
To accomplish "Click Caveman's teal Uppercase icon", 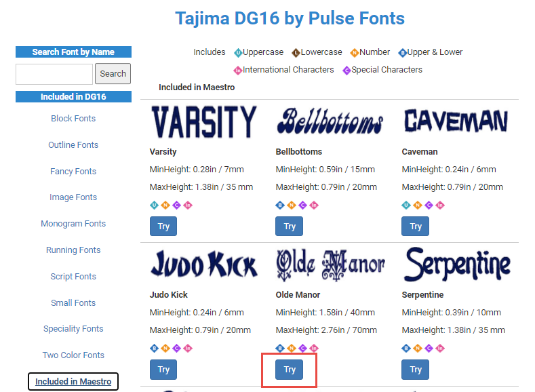I will (x=406, y=205).
